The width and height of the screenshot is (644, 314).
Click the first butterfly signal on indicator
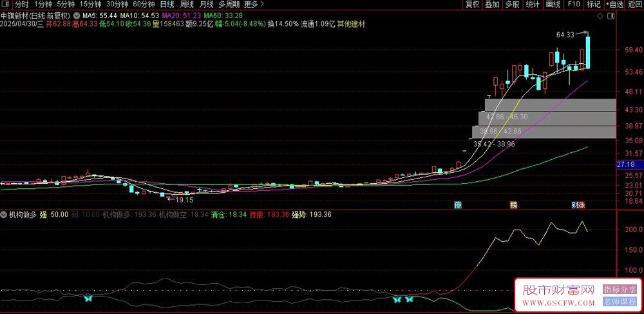pos(89,299)
